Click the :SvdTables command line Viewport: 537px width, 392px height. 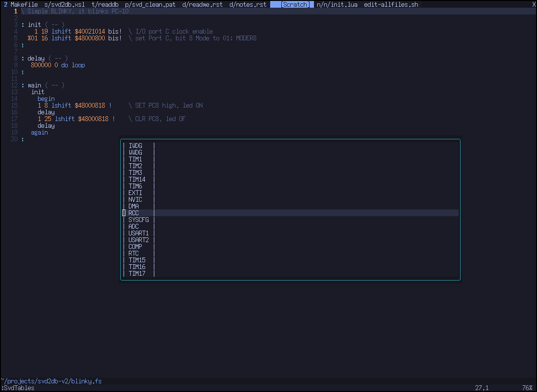pos(18,388)
